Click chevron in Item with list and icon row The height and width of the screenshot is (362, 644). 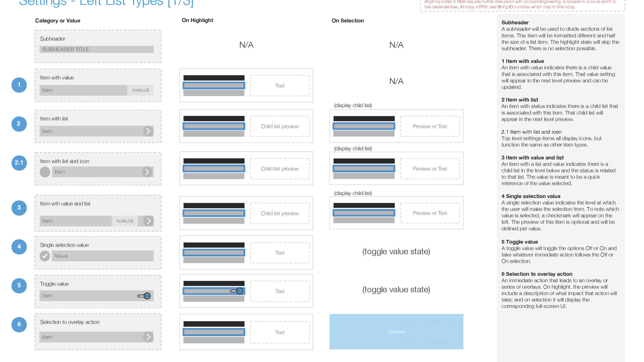[147, 172]
